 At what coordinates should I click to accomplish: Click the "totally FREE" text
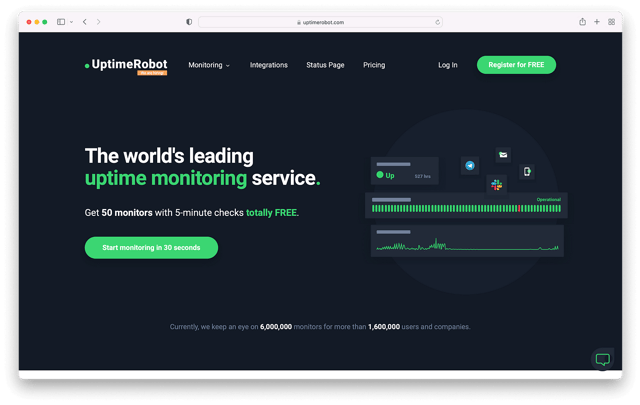pyautogui.click(x=271, y=213)
